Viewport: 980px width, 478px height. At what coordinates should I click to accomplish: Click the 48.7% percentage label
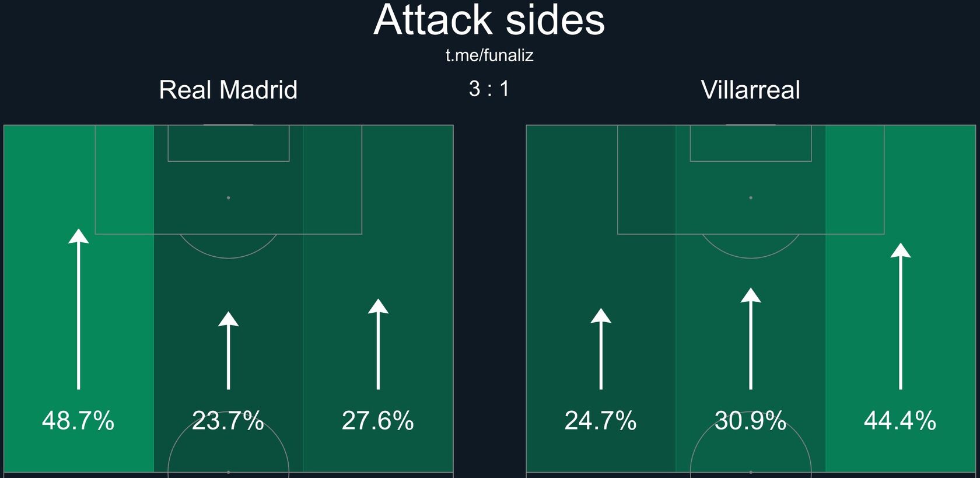(78, 421)
